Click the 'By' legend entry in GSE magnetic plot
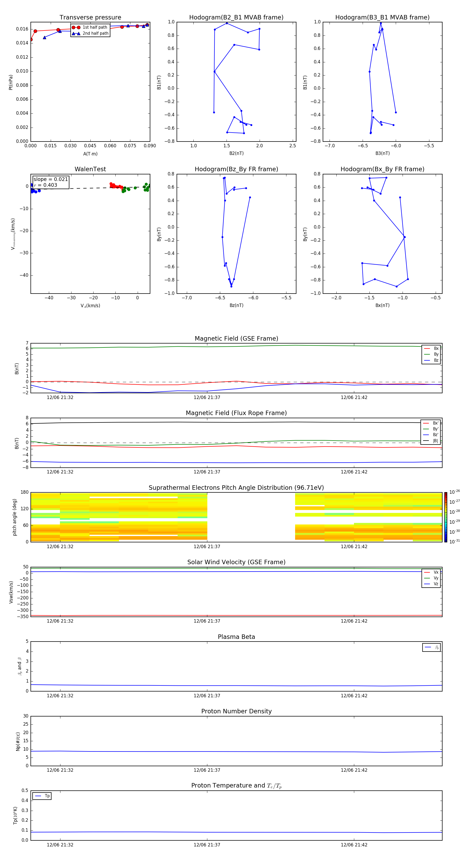Image resolution: width=473 pixels, height=868 pixels. pyautogui.click(x=431, y=354)
